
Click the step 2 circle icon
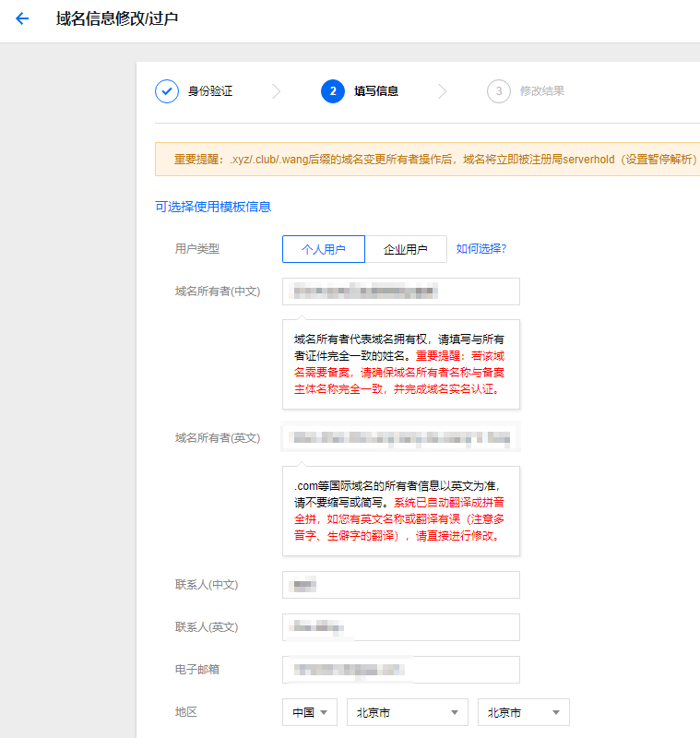point(333,91)
